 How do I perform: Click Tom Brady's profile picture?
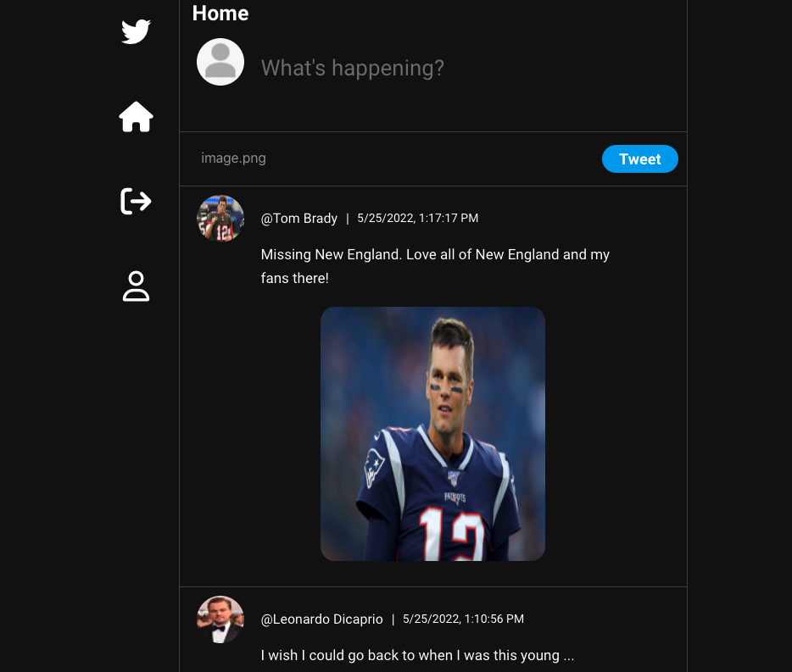click(220, 218)
